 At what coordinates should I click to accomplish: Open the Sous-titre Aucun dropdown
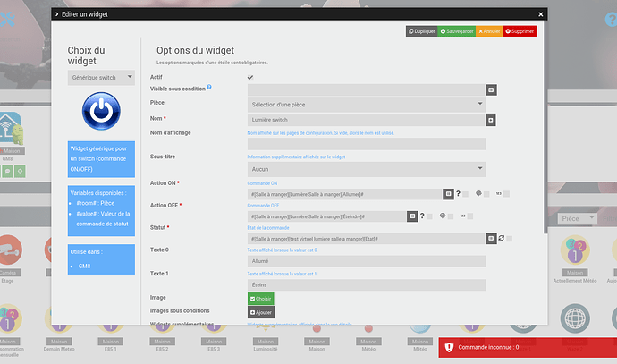[367, 169]
